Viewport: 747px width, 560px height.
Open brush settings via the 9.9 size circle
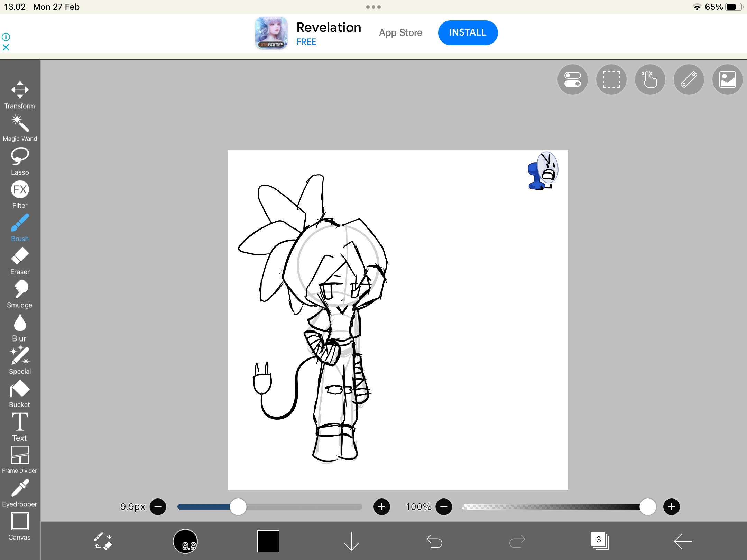186,541
